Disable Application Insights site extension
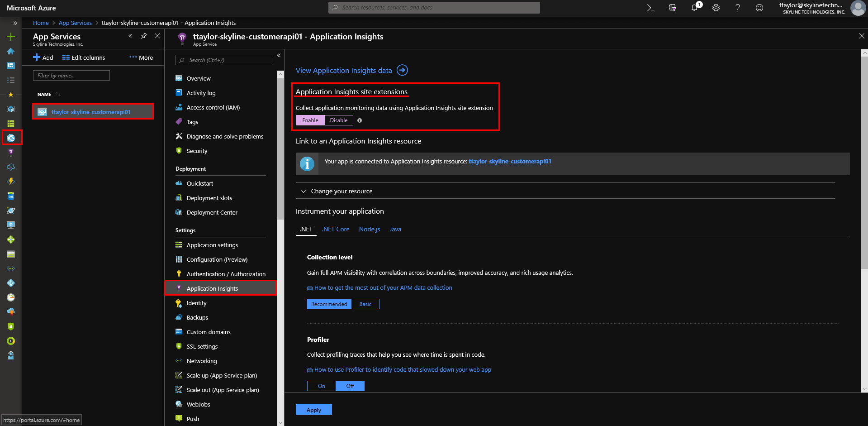This screenshot has width=868, height=426. point(339,120)
